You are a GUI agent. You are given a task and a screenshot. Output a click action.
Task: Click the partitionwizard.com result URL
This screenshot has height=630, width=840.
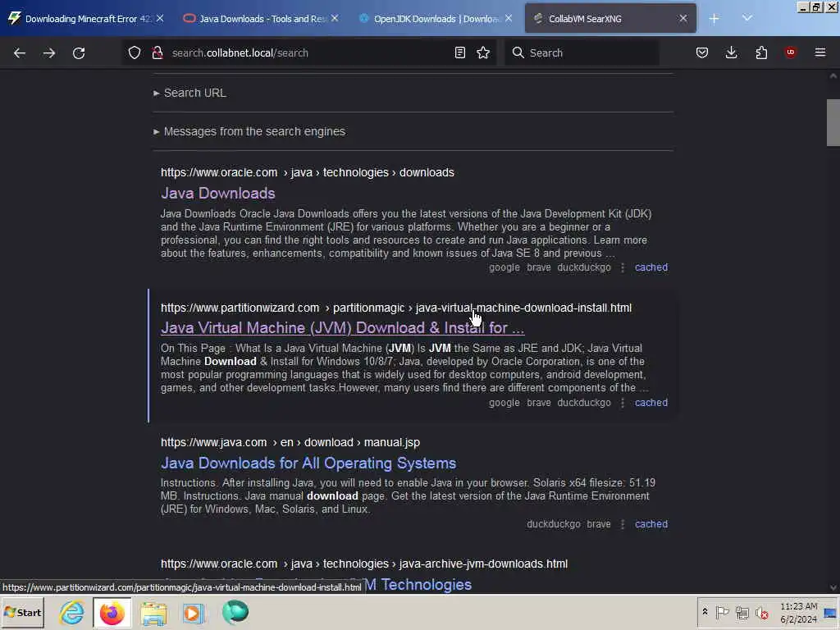click(396, 308)
